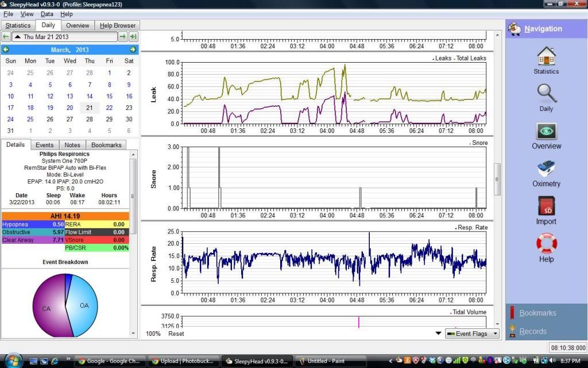This screenshot has height=368, width=588.
Task: Open the Event Flags dropdown
Action: pyautogui.click(x=472, y=333)
